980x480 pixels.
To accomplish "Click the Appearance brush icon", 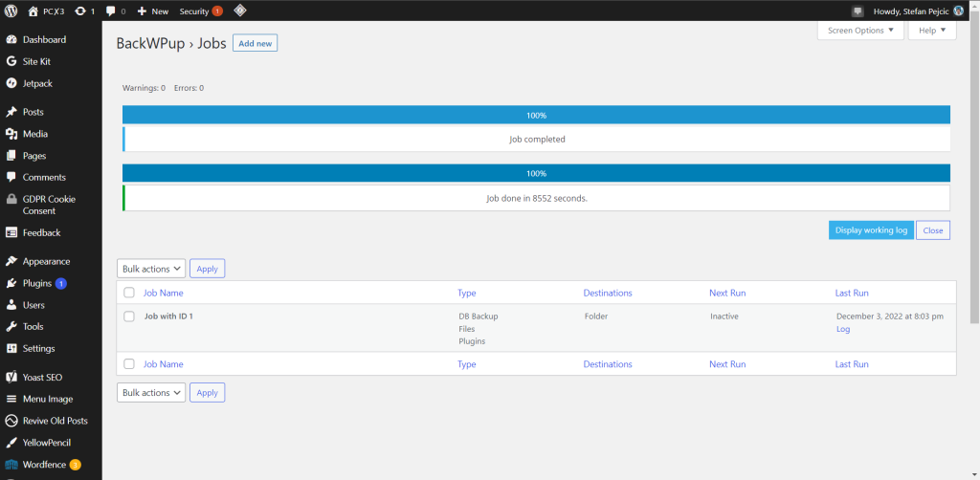I will 11,261.
